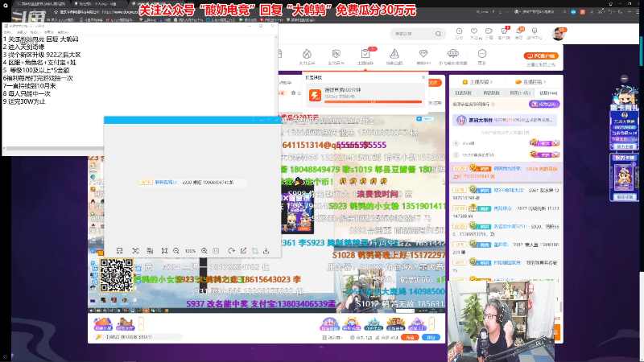The image size is (644, 362).
Task: Rotate the image in image viewer
Action: tap(232, 251)
